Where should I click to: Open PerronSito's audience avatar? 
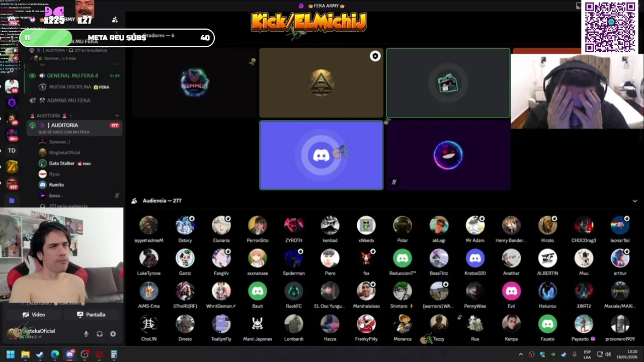tap(258, 225)
